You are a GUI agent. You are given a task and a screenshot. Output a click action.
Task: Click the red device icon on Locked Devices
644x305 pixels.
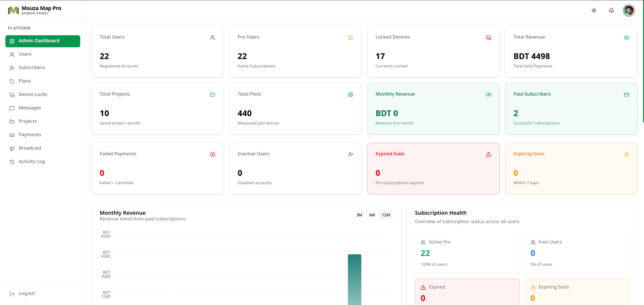[489, 38]
